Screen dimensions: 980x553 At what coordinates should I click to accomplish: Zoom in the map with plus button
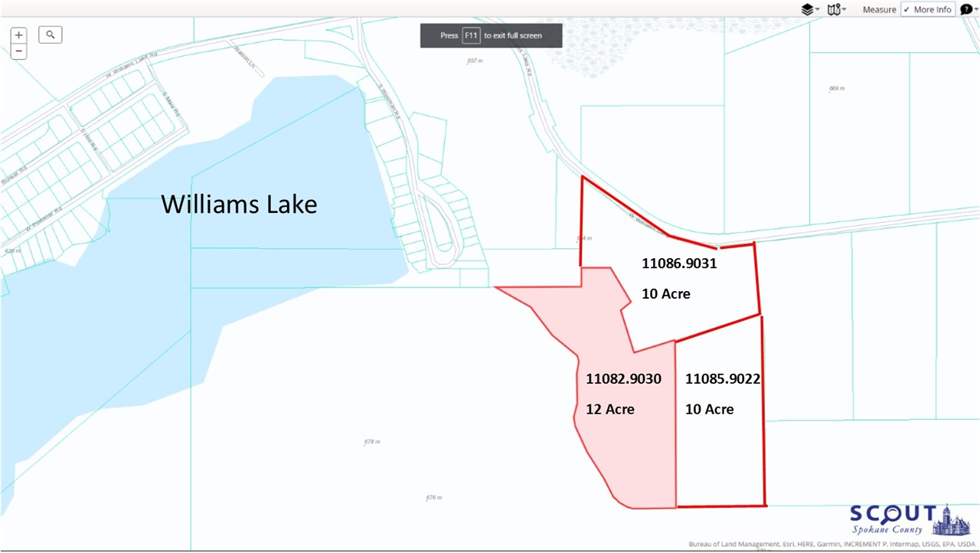click(x=19, y=35)
